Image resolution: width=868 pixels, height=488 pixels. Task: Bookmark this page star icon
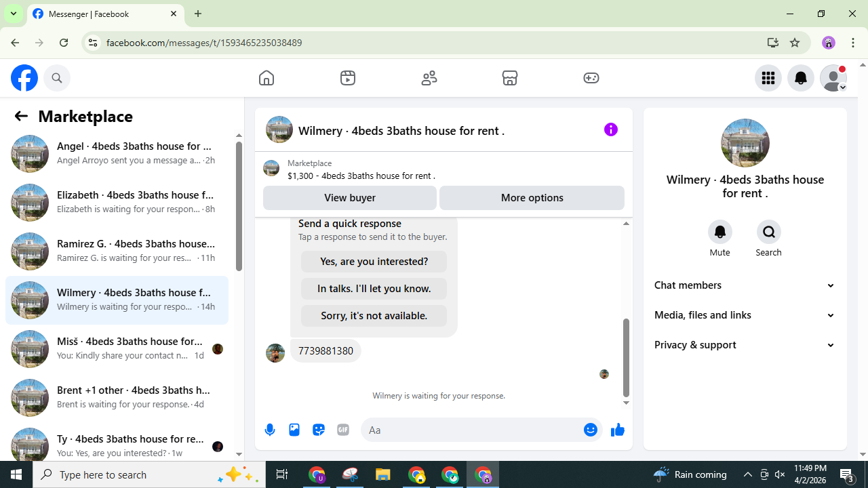795,43
